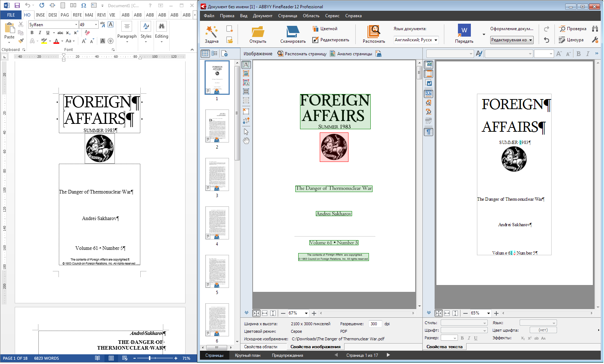Image resolution: width=604 pixels, height=364 pixels.
Task: Toggle Underline in Word's Font group
Action: [x=48, y=33]
